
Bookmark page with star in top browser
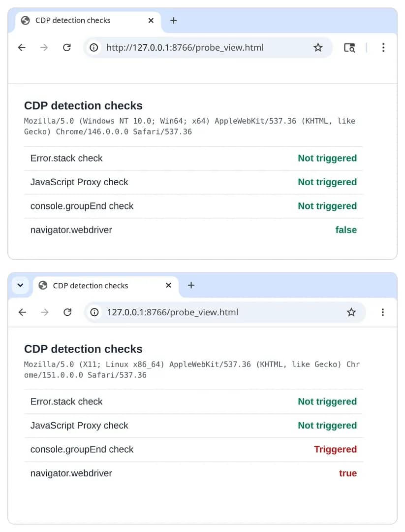point(318,47)
